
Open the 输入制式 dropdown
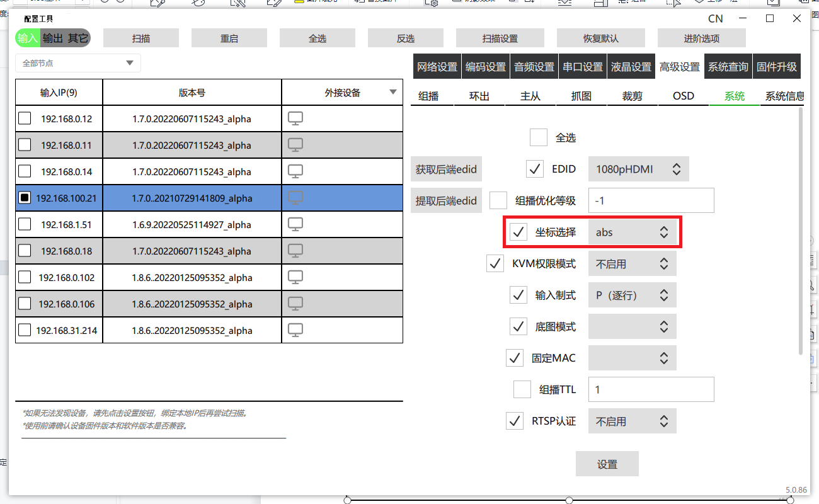pyautogui.click(x=632, y=295)
